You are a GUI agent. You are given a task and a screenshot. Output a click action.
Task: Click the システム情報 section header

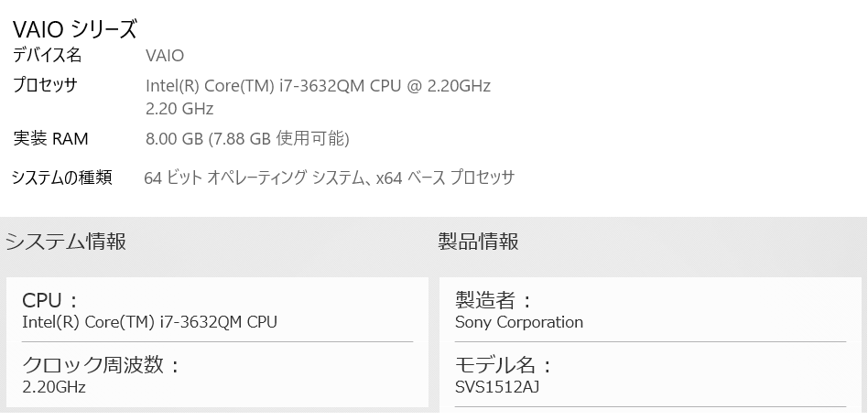pyautogui.click(x=66, y=242)
